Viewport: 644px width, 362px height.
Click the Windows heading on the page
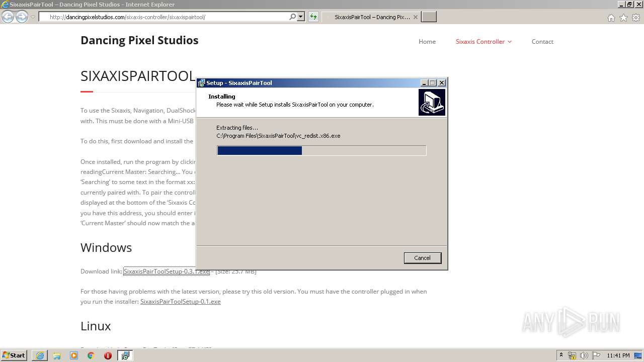coord(106,247)
